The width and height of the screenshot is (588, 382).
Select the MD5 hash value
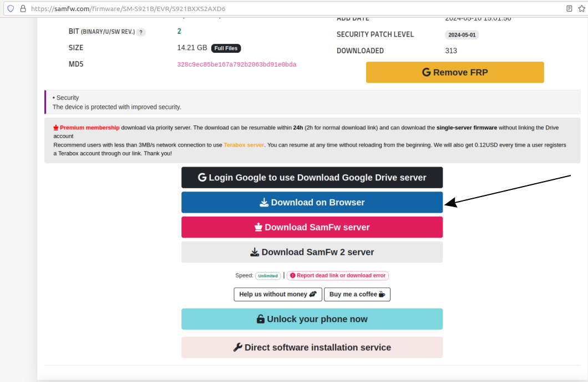tap(237, 64)
